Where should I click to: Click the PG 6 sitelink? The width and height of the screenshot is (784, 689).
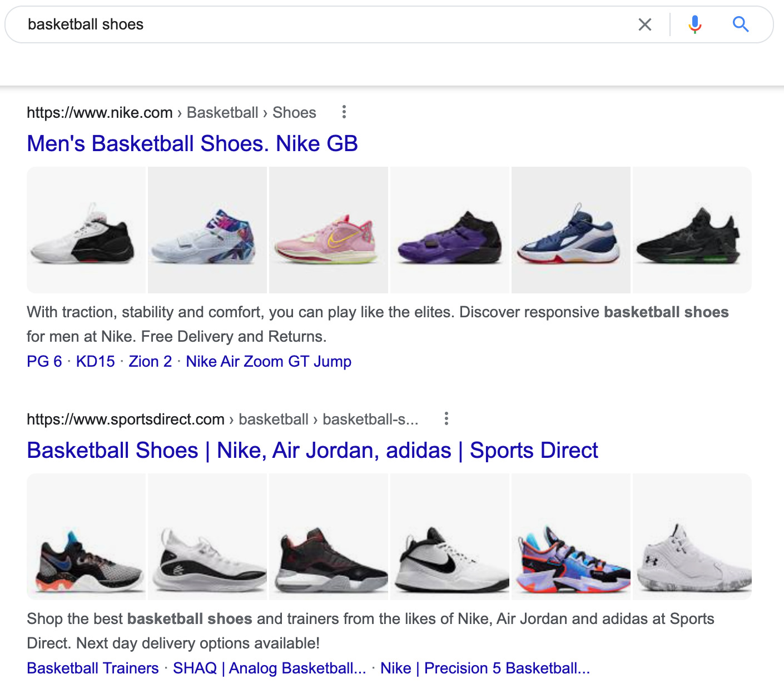point(44,361)
